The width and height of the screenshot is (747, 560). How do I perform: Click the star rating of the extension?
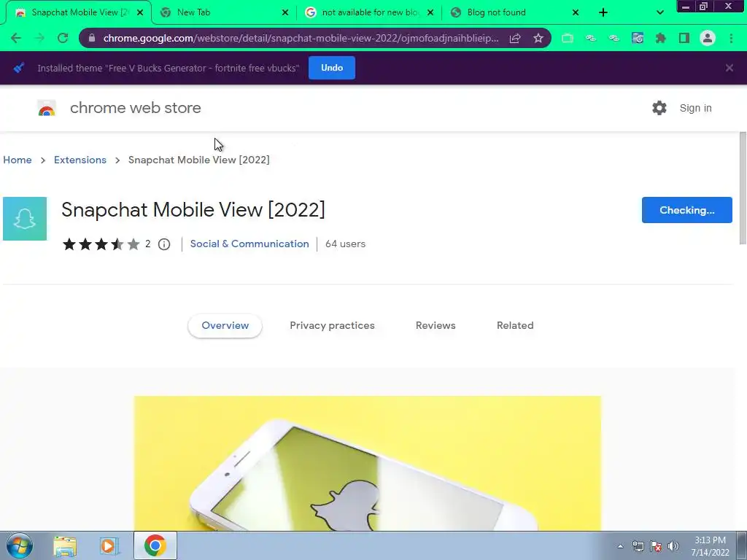pyautogui.click(x=101, y=244)
